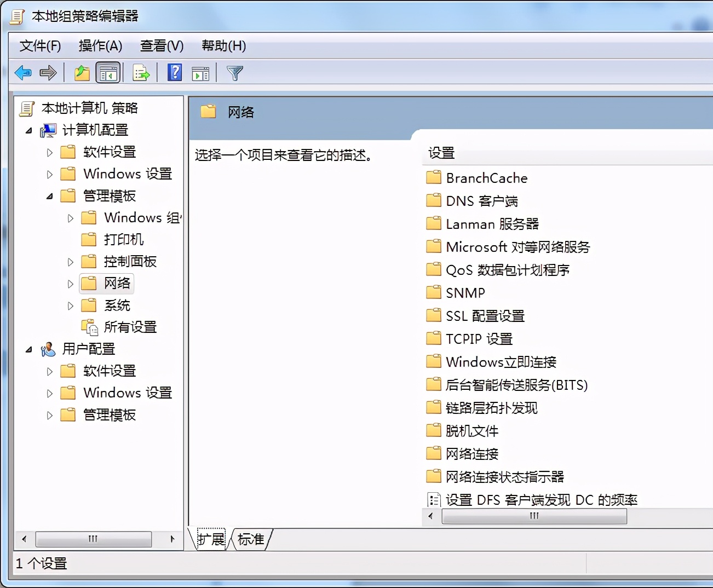Viewport: 713px width, 588px height.
Task: Apply a filter using the filter icon
Action: point(234,72)
